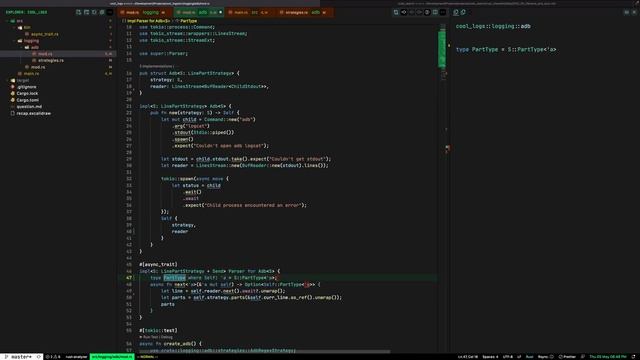Click 'impl Parser for Adb<S>' breadcrumb
This screenshot has height=360, width=640.
click(x=148, y=21)
